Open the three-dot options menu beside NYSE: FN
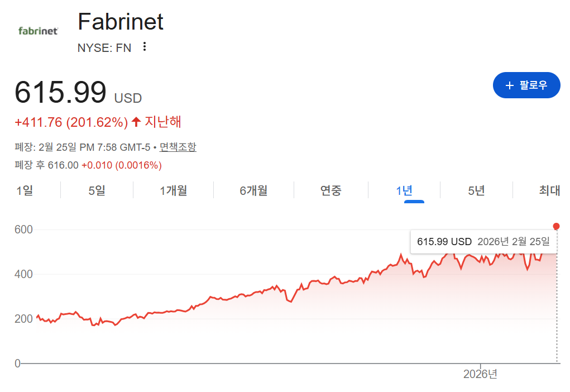570x392 pixels. pyautogui.click(x=144, y=47)
